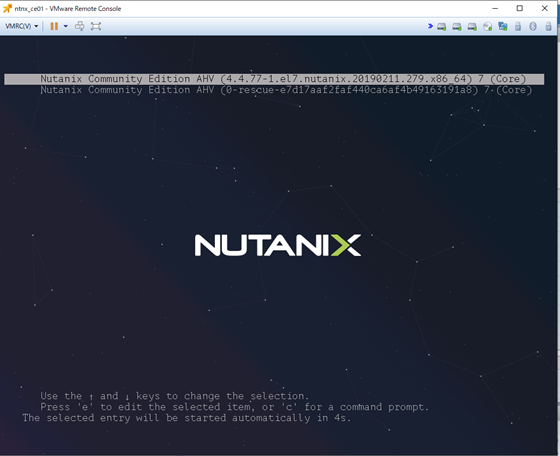Viewport: 560px width, 456px height.
Task: Select the AHV 0-rescue boot entry
Action: point(286,90)
